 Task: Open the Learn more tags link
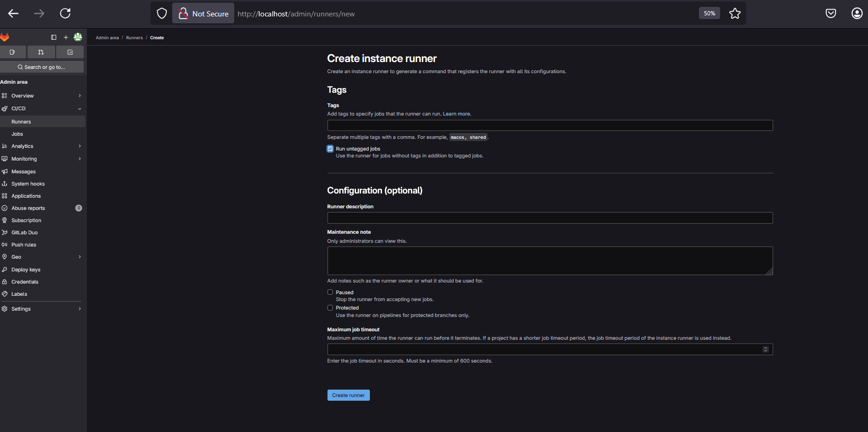[456, 114]
